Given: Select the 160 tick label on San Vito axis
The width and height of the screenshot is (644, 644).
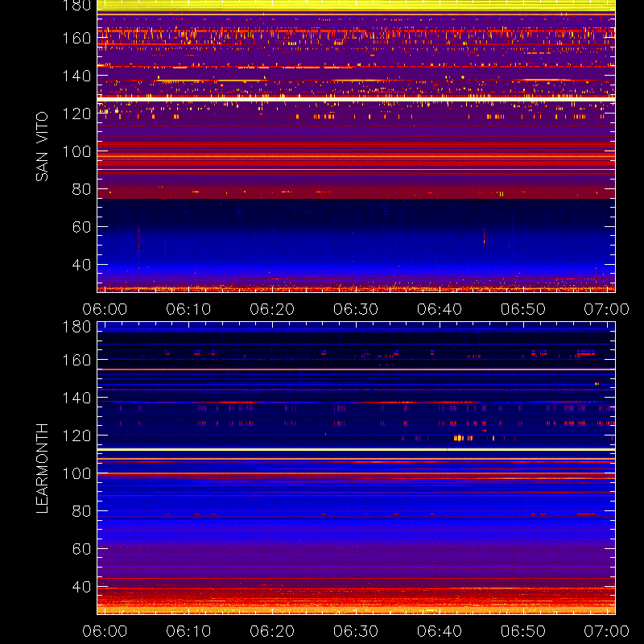Looking at the screenshot, I should pos(76,38).
